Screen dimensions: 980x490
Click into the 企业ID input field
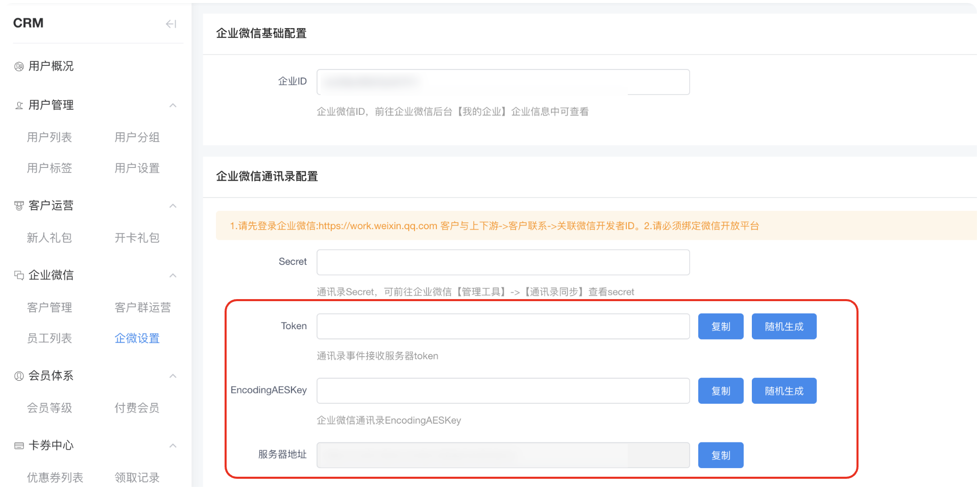click(503, 82)
